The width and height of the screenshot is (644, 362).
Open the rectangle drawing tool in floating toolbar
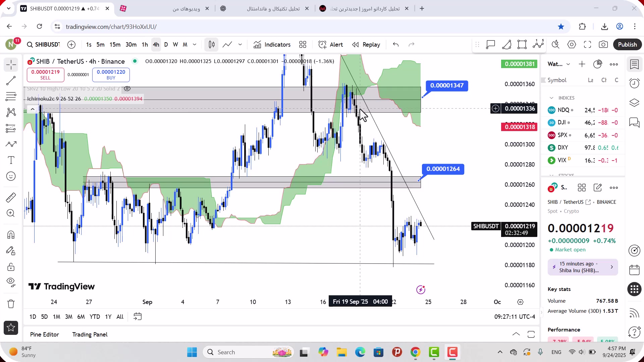[x=522, y=45]
